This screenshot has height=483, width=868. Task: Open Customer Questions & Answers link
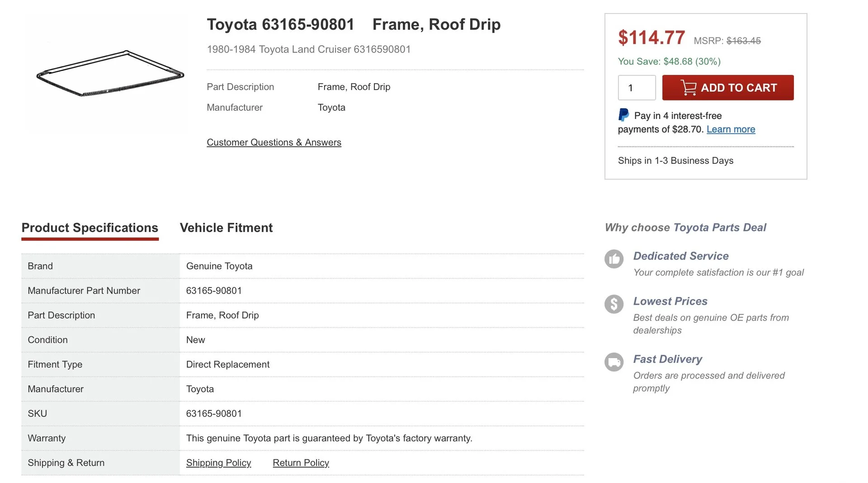point(274,142)
